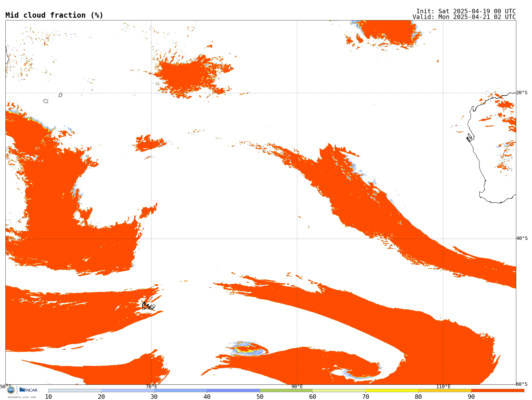Viewport: 532px width, 400px height.
Task: Click the Mauritius island outline near 20°S
Action: [60, 95]
